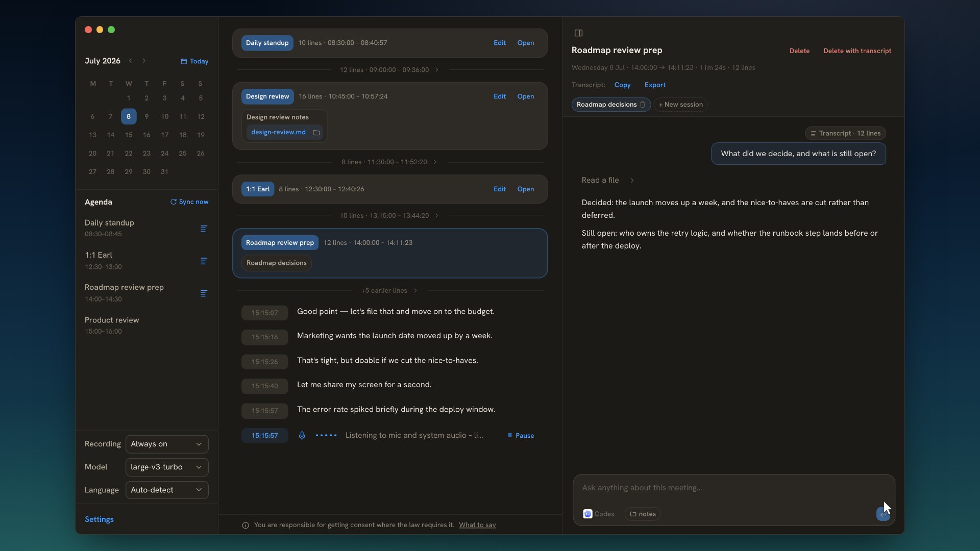Open the notes folder chip

pyautogui.click(x=643, y=514)
